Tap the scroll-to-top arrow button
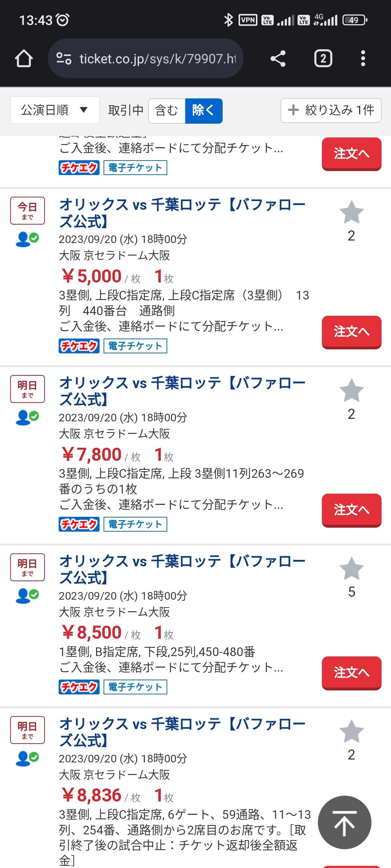391x868 pixels. pos(344,822)
